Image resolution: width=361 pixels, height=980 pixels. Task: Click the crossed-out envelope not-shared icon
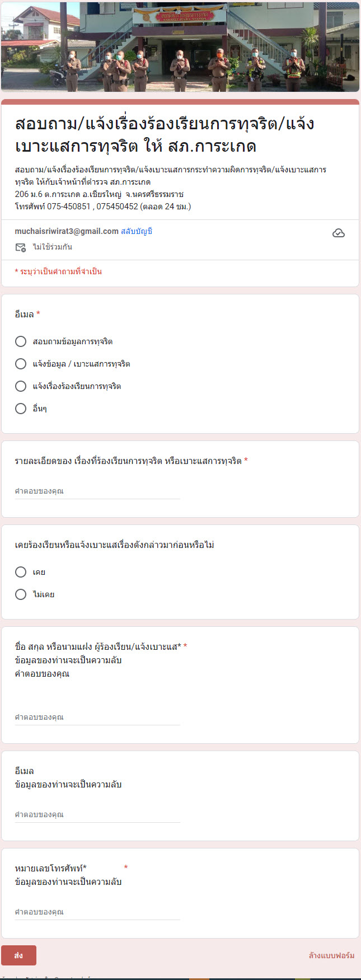[x=21, y=247]
